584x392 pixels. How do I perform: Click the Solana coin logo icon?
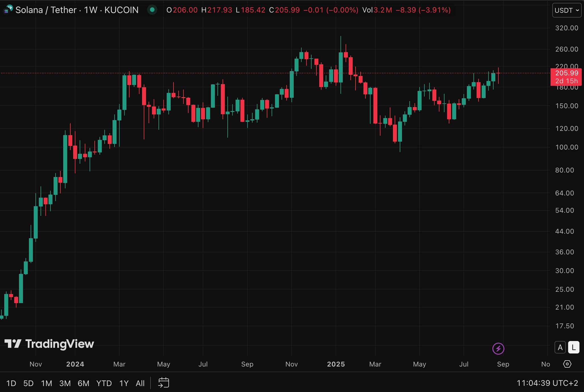point(8,10)
